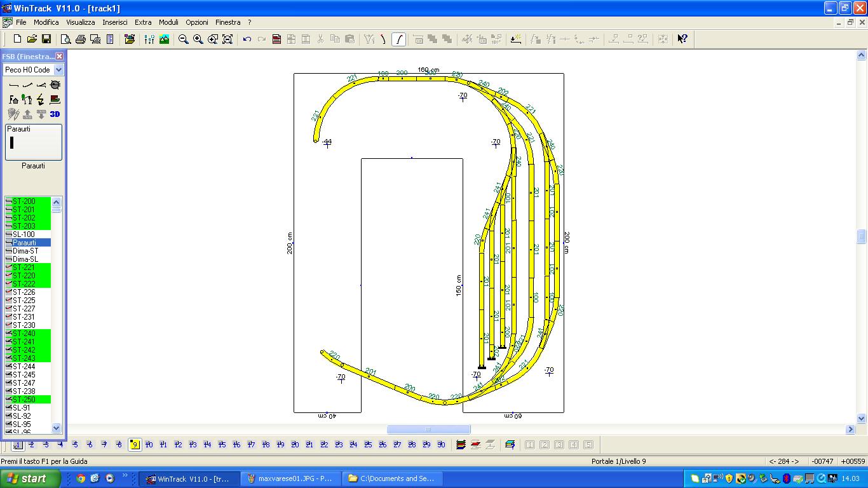Select ST-240 in the track list

click(28, 334)
